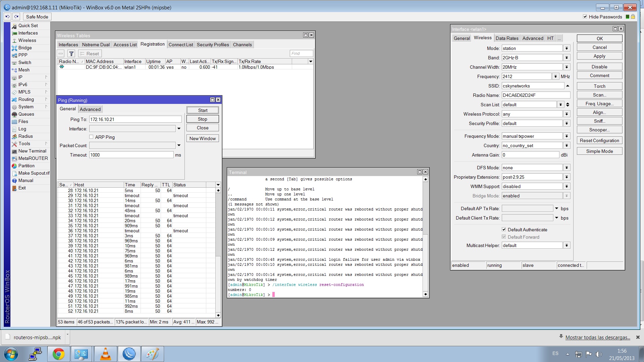Toggle the Hide Passwords checkbox

click(x=585, y=16)
